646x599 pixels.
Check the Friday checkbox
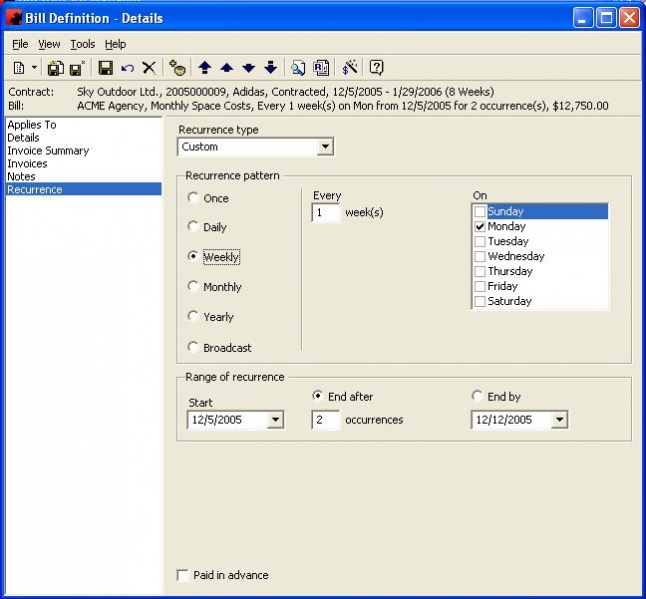[x=480, y=286]
